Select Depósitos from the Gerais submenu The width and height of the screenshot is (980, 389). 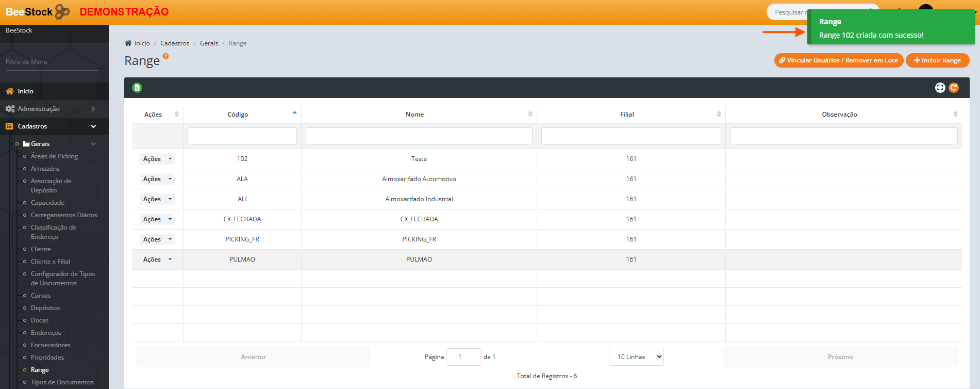point(45,308)
